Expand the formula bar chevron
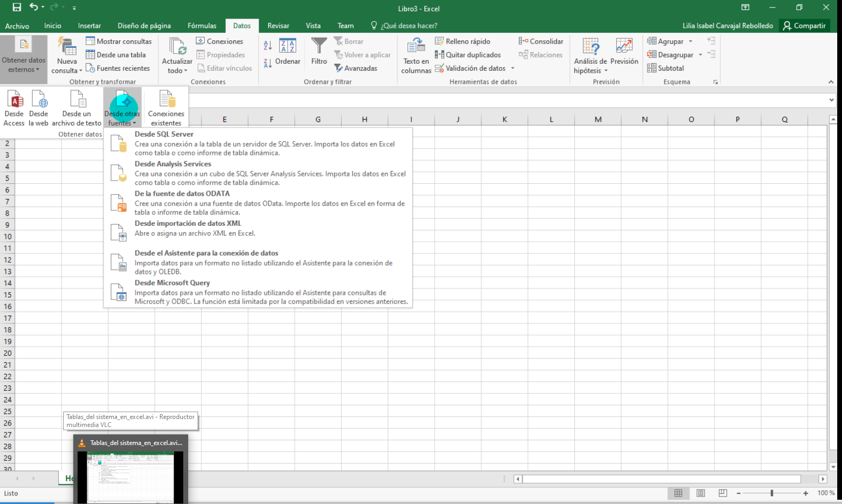This screenshot has height=504, width=842. click(831, 100)
